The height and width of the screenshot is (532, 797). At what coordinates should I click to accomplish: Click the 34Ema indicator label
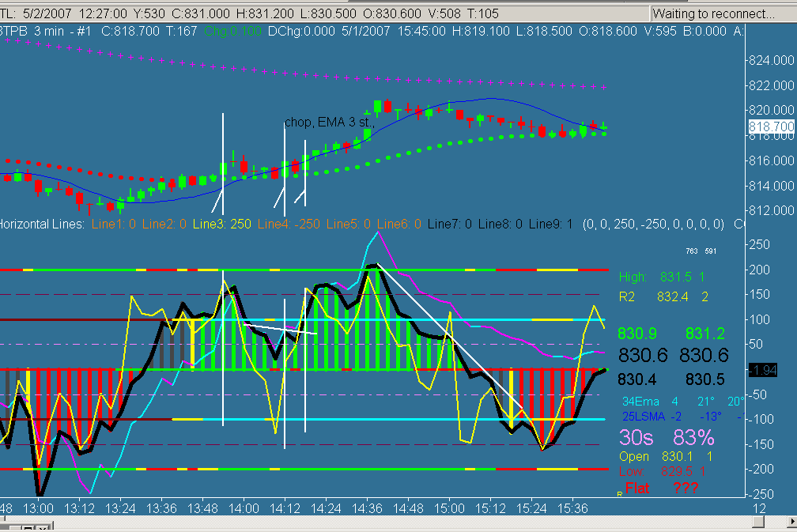pos(640,402)
